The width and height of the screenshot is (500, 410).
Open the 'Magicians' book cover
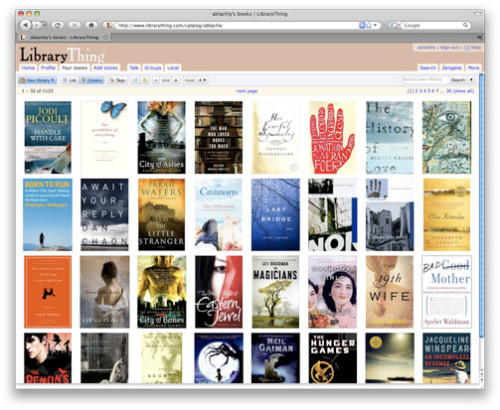pyautogui.click(x=275, y=292)
